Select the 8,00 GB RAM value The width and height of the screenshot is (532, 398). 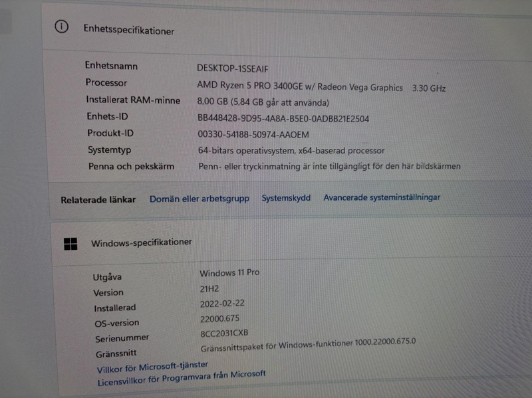click(x=263, y=102)
